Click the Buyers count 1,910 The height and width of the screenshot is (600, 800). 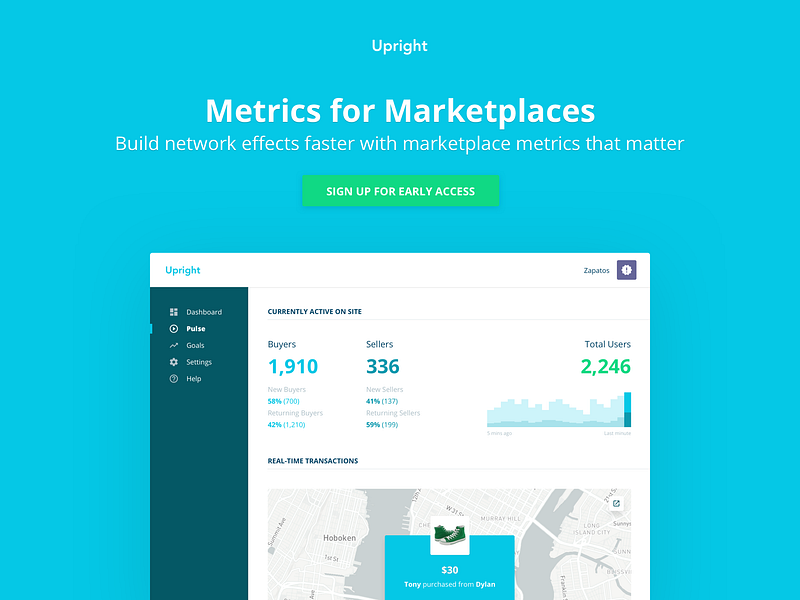pyautogui.click(x=293, y=366)
